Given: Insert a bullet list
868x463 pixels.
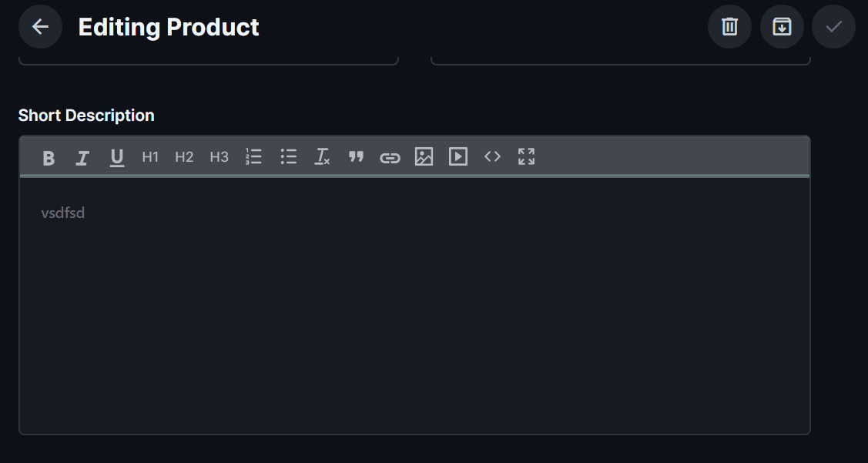Looking at the screenshot, I should (x=288, y=157).
